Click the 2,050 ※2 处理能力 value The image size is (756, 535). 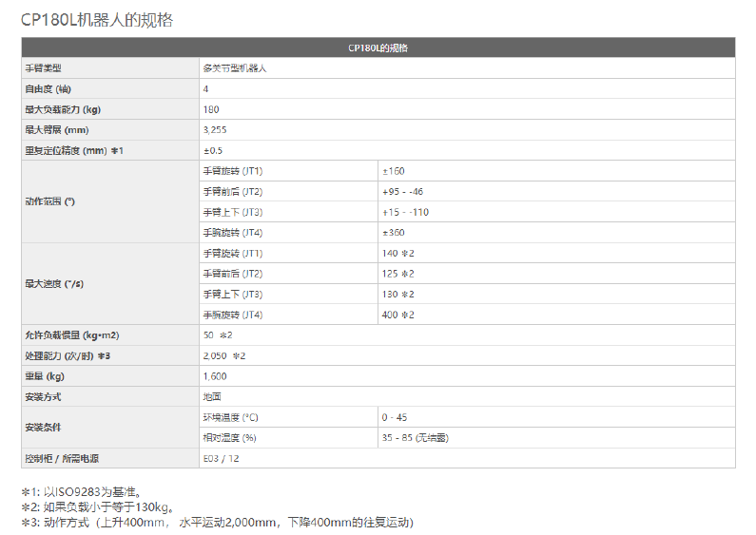pos(224,355)
